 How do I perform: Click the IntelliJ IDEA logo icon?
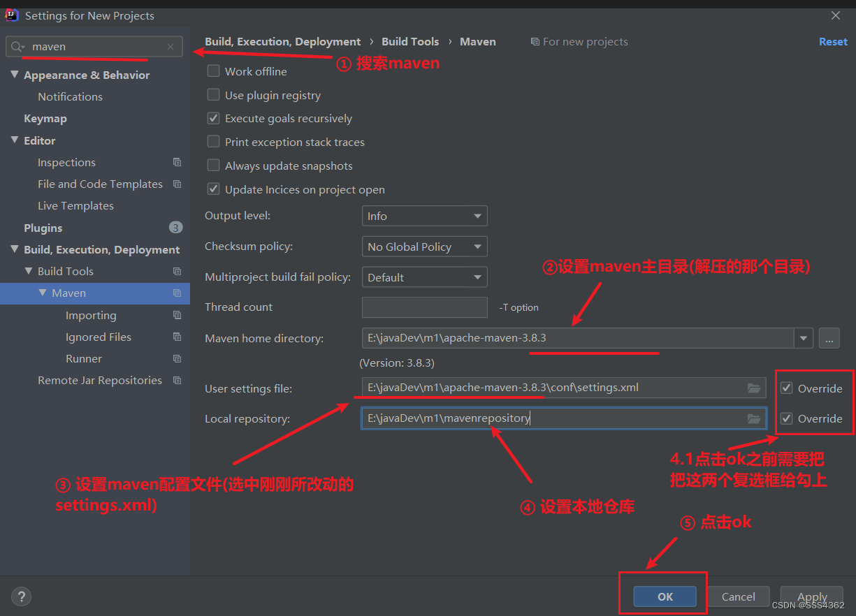tap(11, 14)
